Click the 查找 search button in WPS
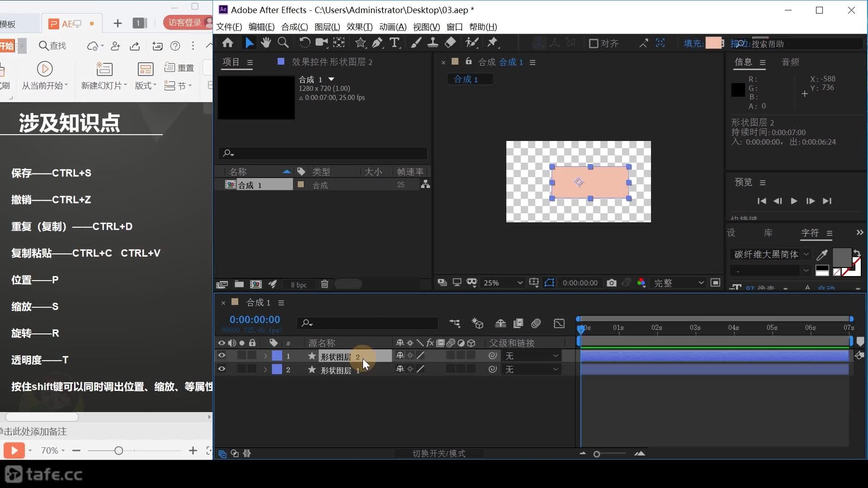868x488 pixels. (53, 46)
